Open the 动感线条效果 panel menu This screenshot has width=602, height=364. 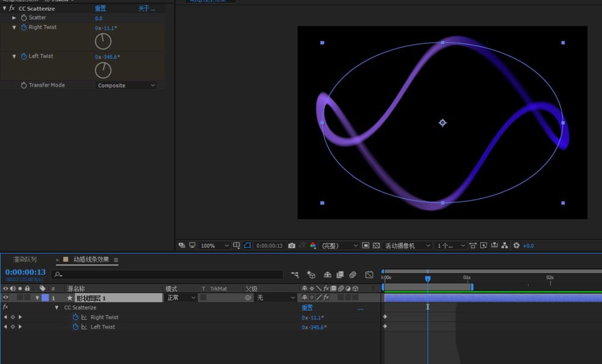116,260
